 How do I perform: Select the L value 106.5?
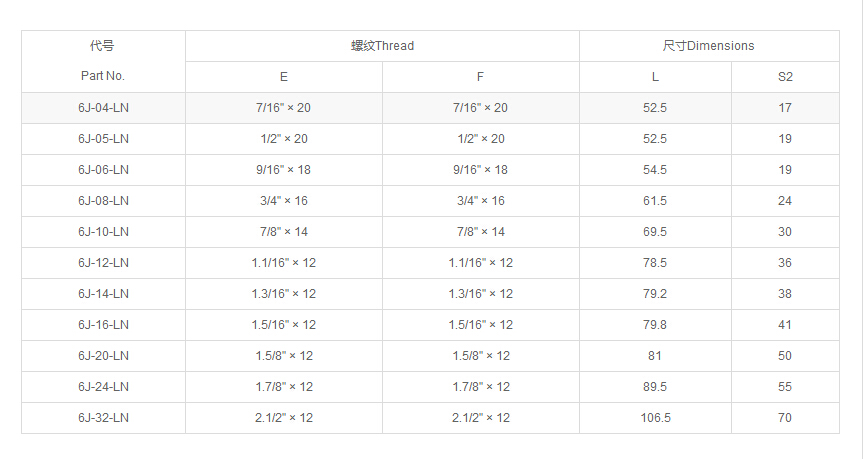coord(655,418)
